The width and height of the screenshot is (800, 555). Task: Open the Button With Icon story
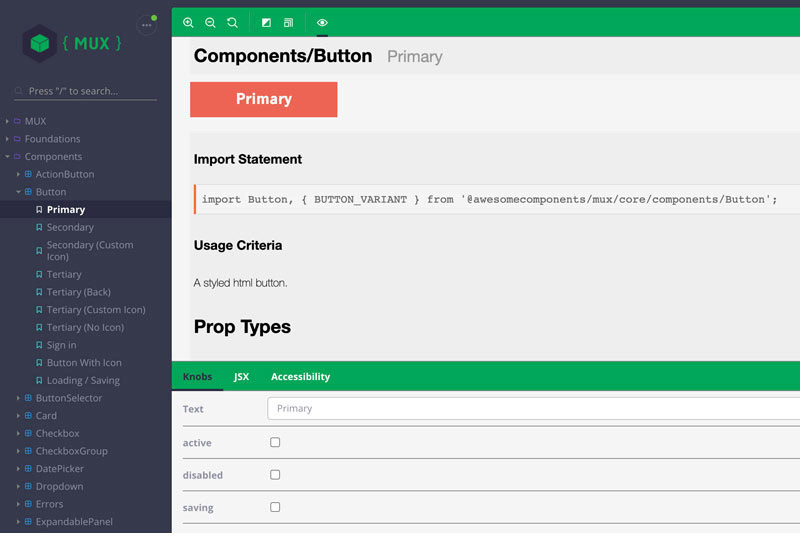pos(84,363)
